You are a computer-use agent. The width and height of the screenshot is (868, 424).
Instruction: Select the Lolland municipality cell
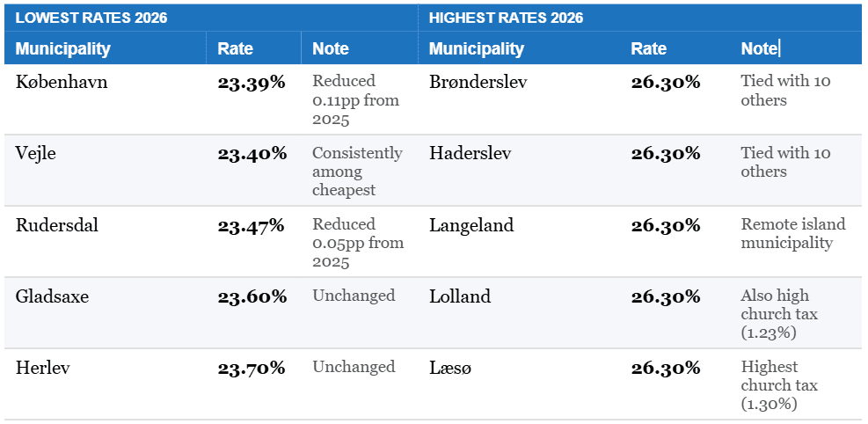[460, 296]
